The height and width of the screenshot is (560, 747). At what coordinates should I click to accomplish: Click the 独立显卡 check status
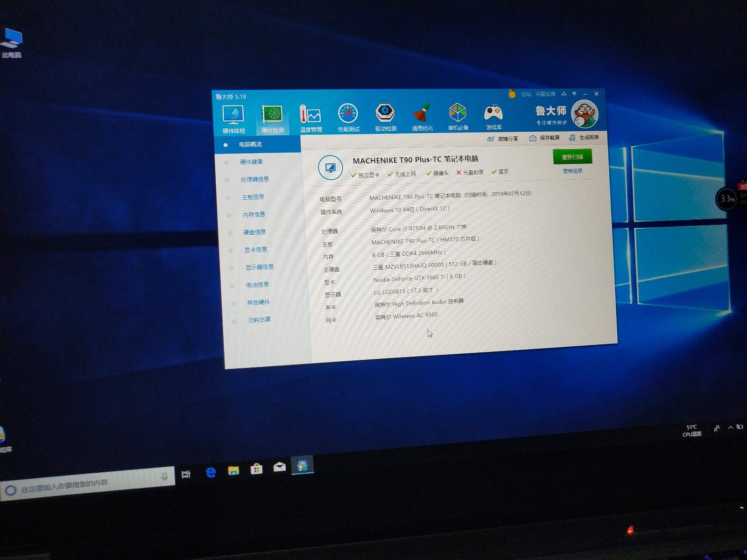(365, 175)
